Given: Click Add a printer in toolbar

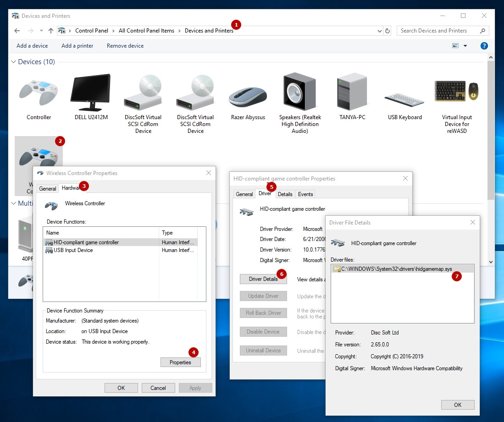Looking at the screenshot, I should pos(77,46).
